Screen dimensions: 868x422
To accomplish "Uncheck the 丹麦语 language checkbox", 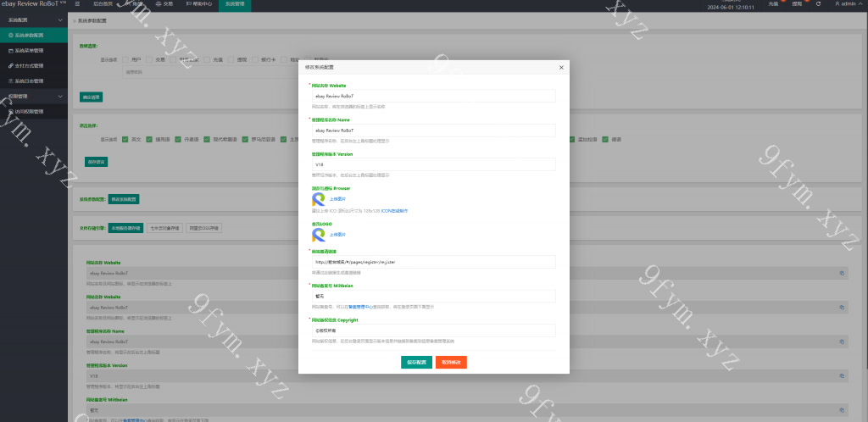I will point(178,139).
